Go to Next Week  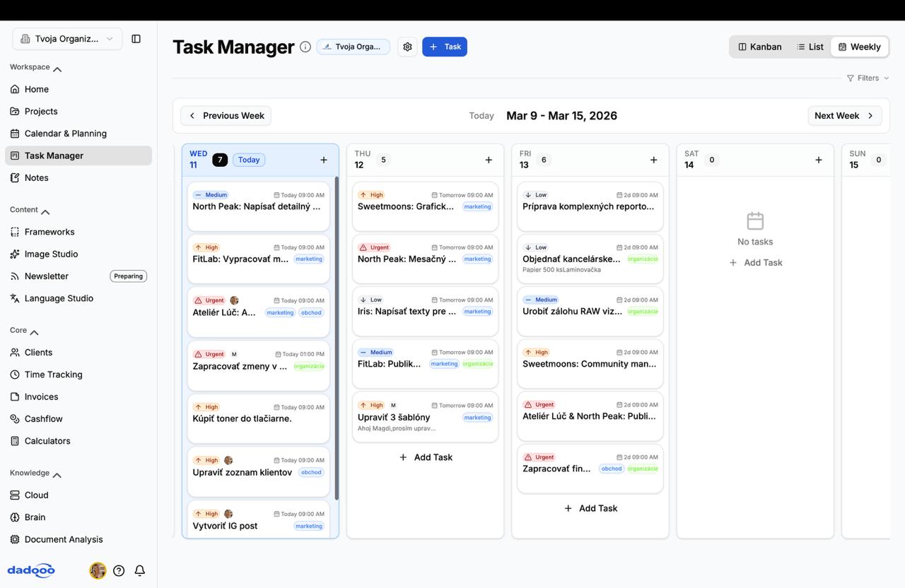coord(844,115)
